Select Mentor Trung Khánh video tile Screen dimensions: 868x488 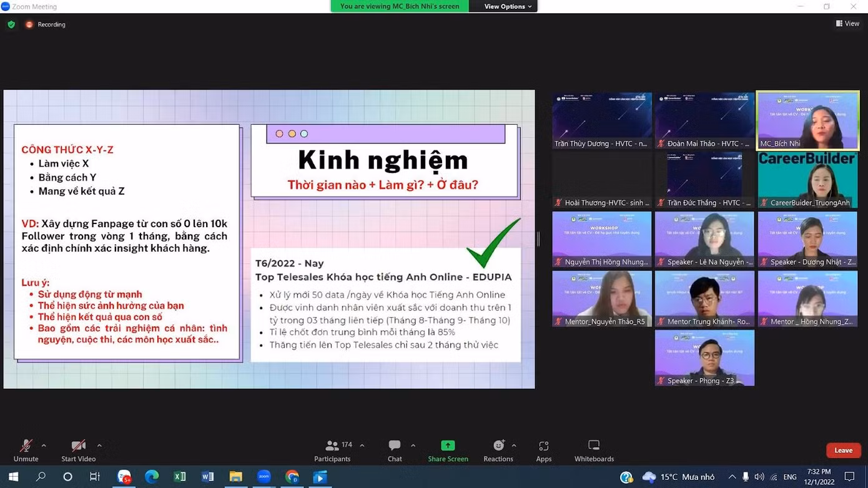pos(704,298)
